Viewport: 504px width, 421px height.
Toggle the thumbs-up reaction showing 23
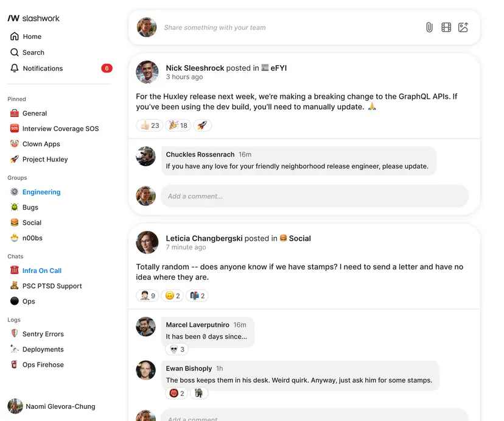tap(149, 126)
